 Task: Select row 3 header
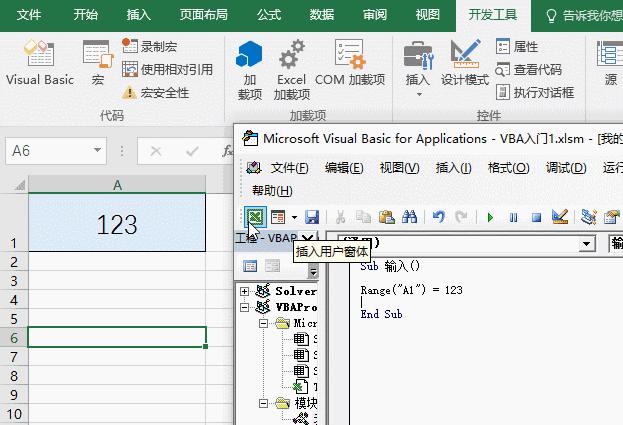[x=14, y=281]
